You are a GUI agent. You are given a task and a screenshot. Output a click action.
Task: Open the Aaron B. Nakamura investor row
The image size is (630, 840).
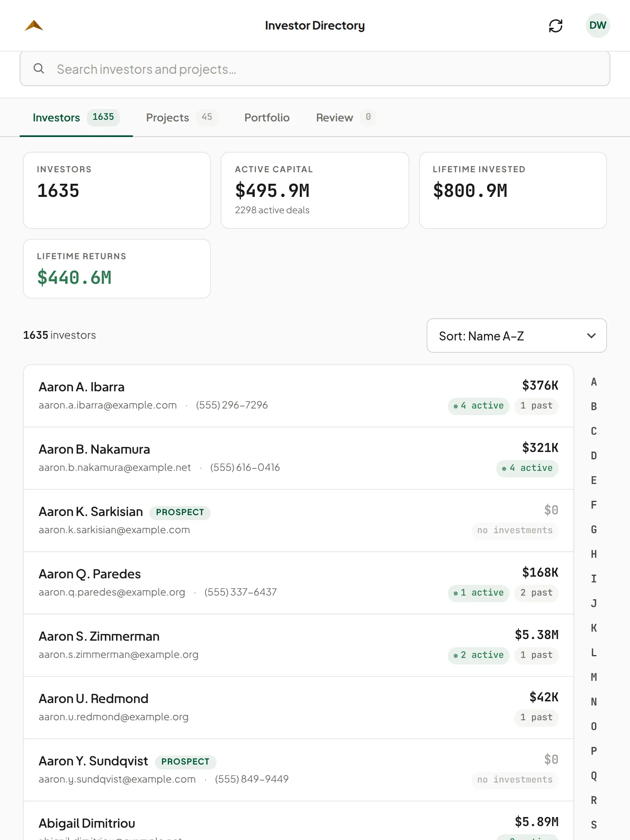[x=298, y=458]
